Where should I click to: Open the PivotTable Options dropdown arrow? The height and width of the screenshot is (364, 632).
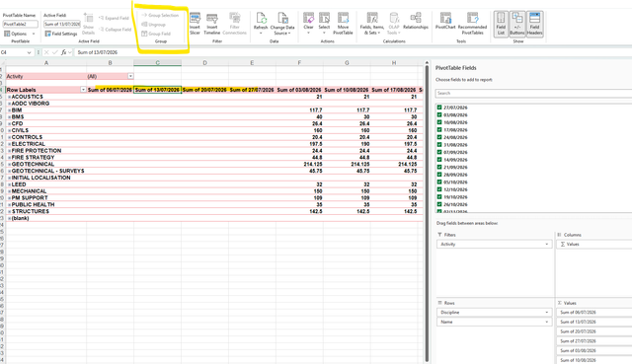34,34
